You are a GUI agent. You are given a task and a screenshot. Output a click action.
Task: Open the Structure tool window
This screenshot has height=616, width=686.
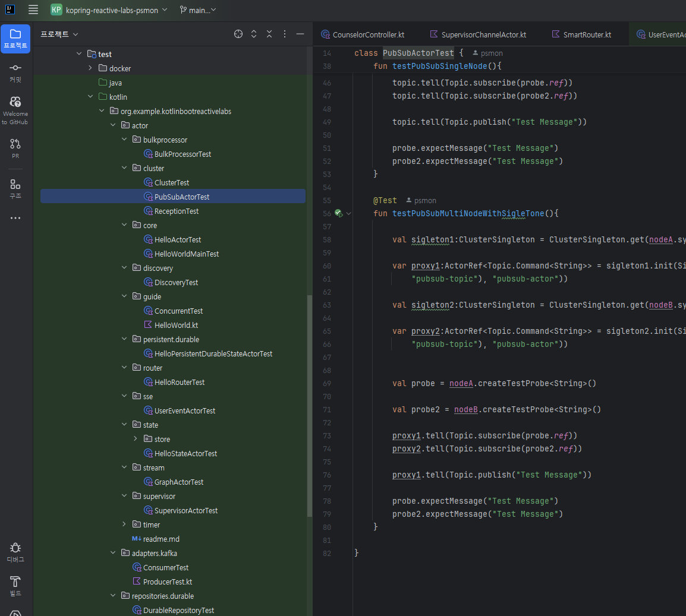(x=15, y=188)
